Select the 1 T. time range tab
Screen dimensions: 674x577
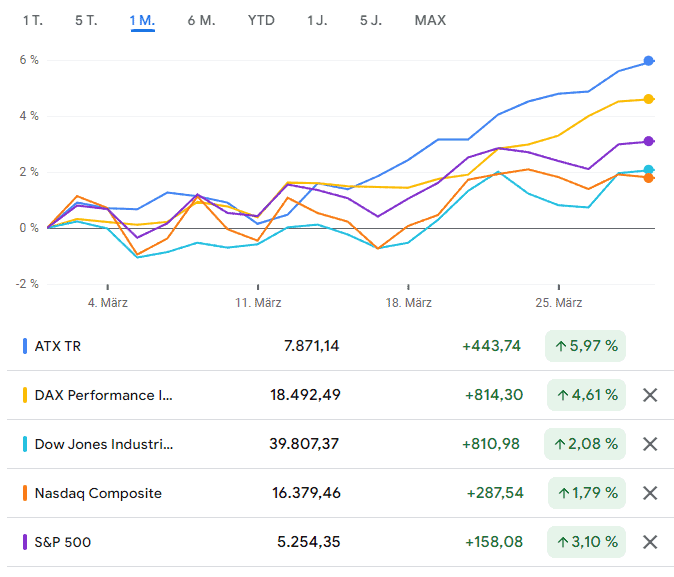pyautogui.click(x=33, y=20)
